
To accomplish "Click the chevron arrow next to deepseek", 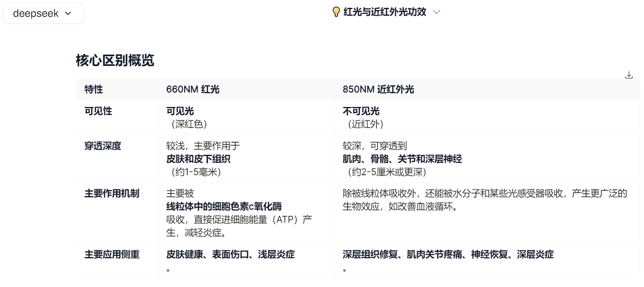I will point(68,13).
